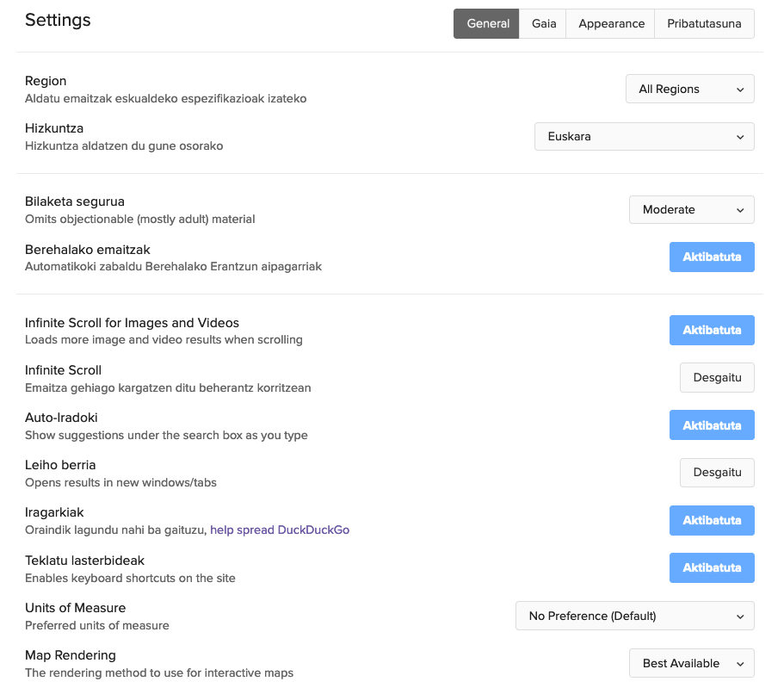Click the Bilaketa segurua setting title
Image resolution: width=784 pixels, height=694 pixels.
(x=75, y=202)
